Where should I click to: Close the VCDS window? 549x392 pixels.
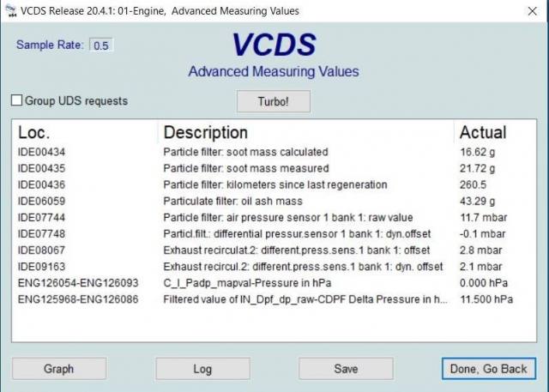coord(532,10)
